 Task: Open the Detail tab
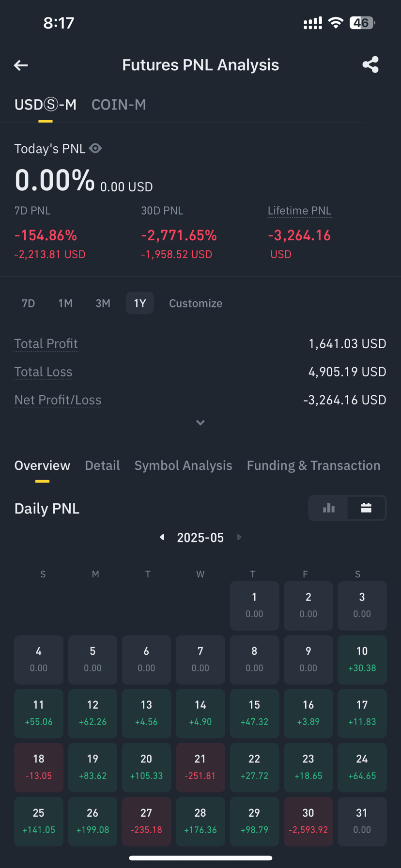(x=102, y=465)
